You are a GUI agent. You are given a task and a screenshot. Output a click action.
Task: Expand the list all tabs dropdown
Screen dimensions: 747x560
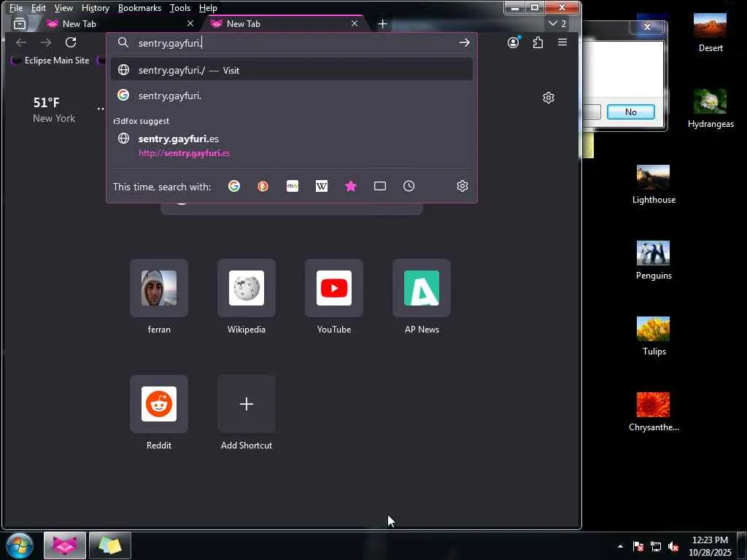(557, 23)
